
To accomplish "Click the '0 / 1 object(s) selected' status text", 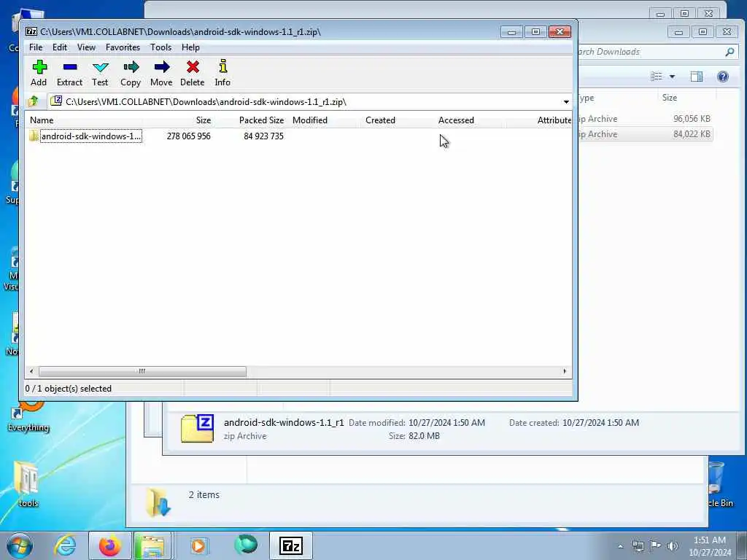I will [68, 389].
